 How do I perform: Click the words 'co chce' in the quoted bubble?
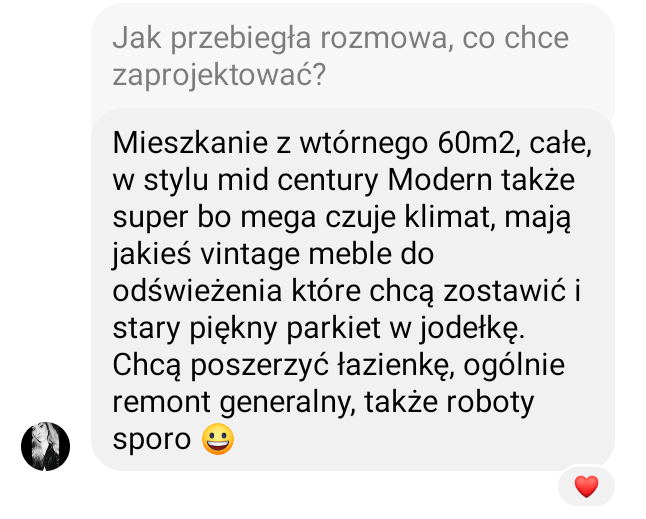click(x=516, y=38)
